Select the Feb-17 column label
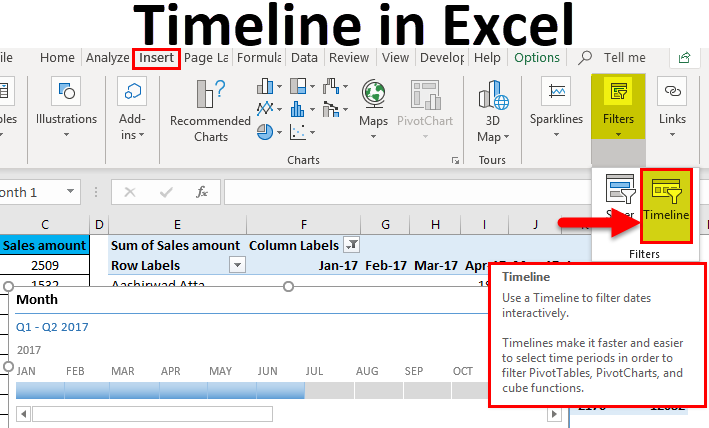Viewport: 709px width, 428px height. pyautogui.click(x=385, y=265)
